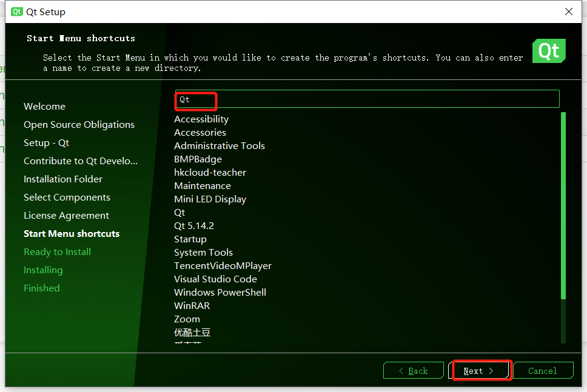587x392 pixels.
Task: Select the WinRAR folder
Action: point(192,306)
